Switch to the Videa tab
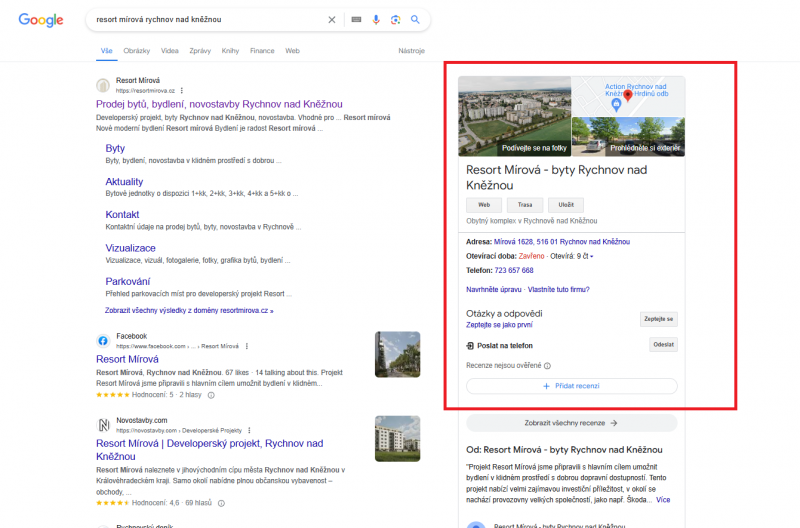The width and height of the screenshot is (800, 528). 170,51
